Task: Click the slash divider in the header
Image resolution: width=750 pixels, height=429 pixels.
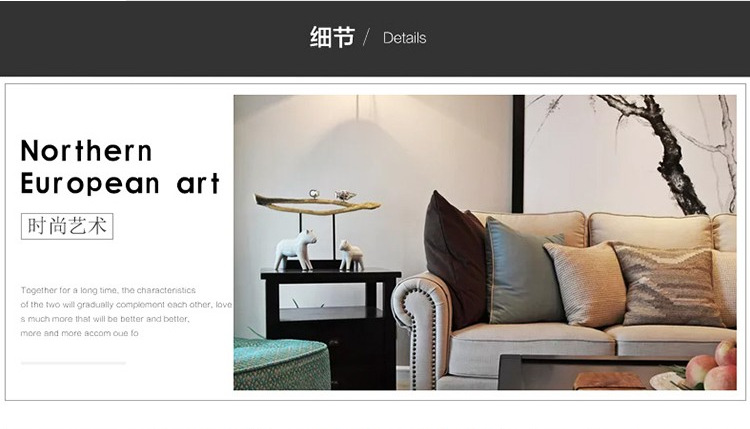Action: [x=366, y=37]
